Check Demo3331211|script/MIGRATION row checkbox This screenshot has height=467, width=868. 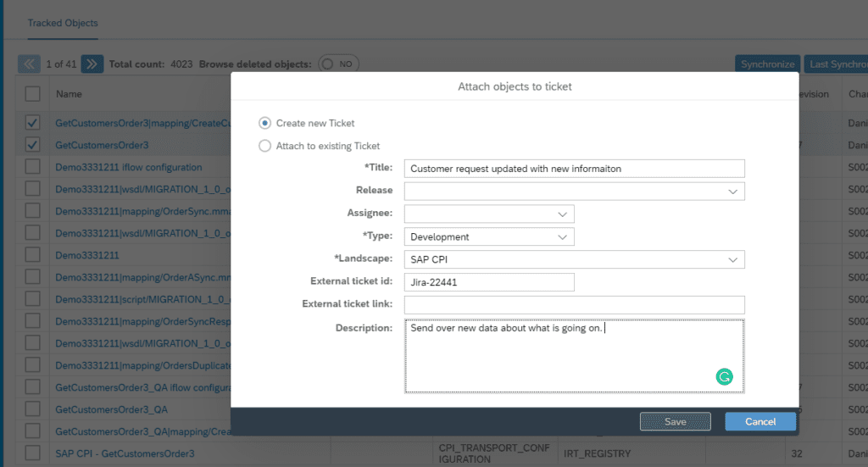coord(33,299)
